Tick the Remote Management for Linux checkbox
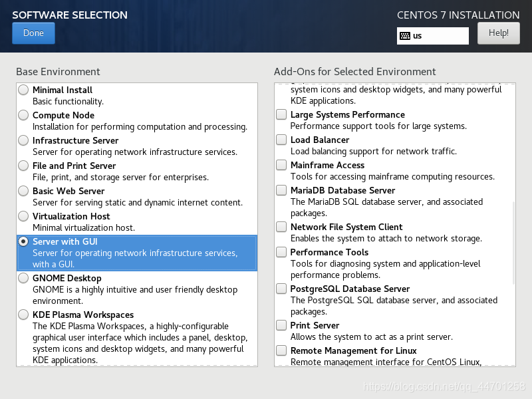532x399 pixels. click(281, 350)
